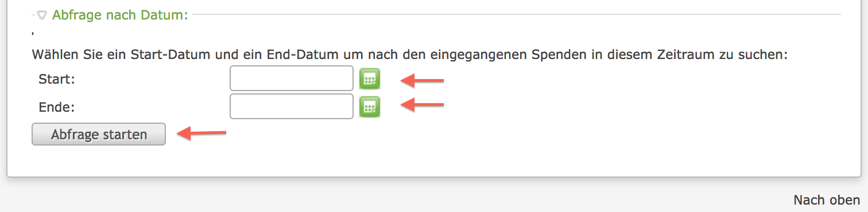Click the Abfrage starten button
This screenshot has width=868, height=212.
pos(99,135)
